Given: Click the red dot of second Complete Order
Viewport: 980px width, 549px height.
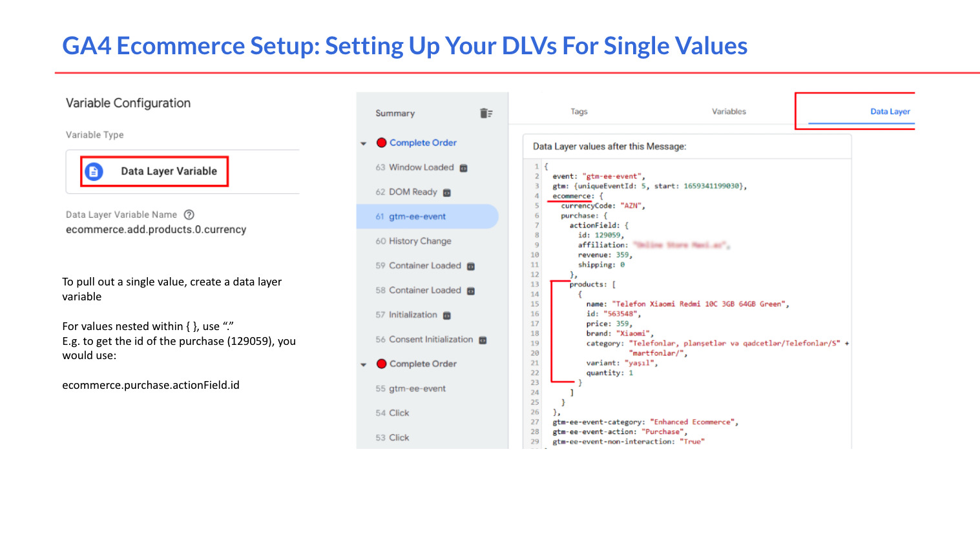Looking at the screenshot, I should [381, 364].
